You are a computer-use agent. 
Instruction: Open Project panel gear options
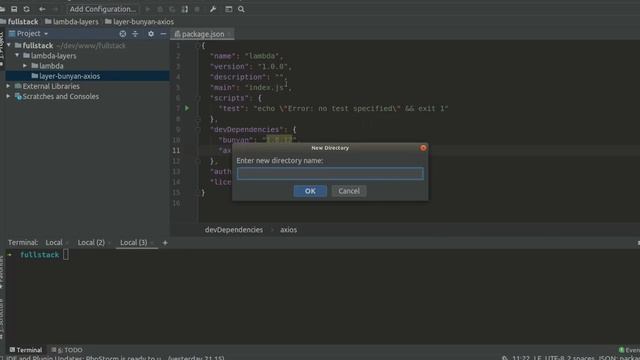[x=151, y=34]
